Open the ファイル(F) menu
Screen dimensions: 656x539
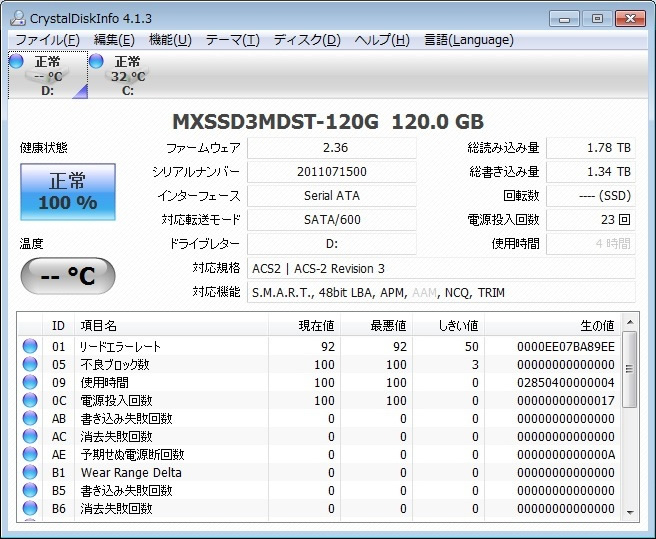coord(47,40)
